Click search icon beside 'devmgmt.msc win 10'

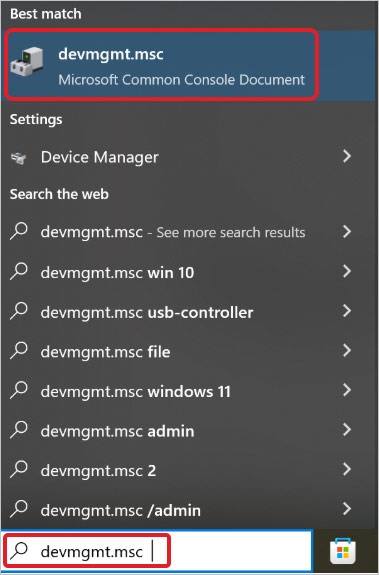19,272
